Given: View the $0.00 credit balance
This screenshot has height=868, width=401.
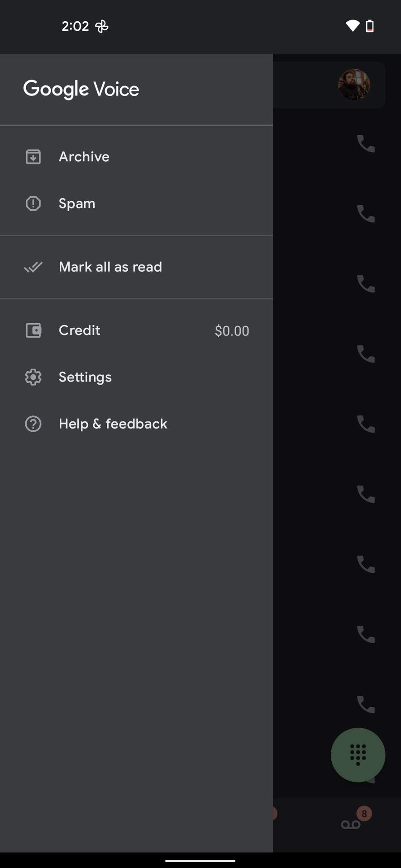Looking at the screenshot, I should tap(232, 331).
